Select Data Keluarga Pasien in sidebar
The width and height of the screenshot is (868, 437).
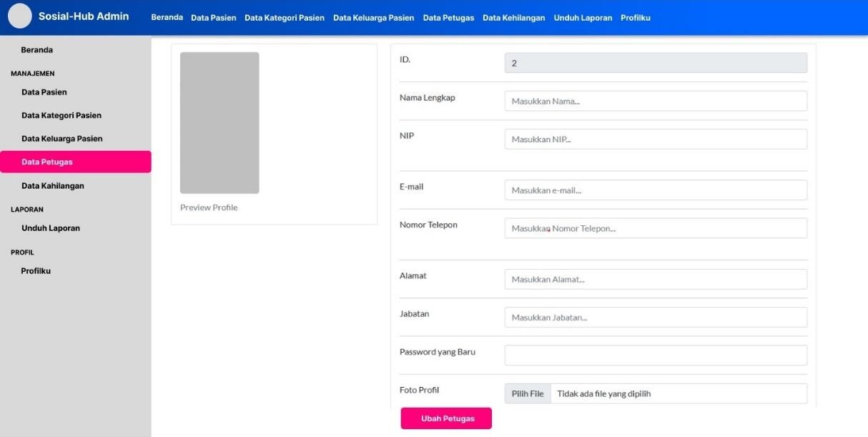click(x=62, y=139)
